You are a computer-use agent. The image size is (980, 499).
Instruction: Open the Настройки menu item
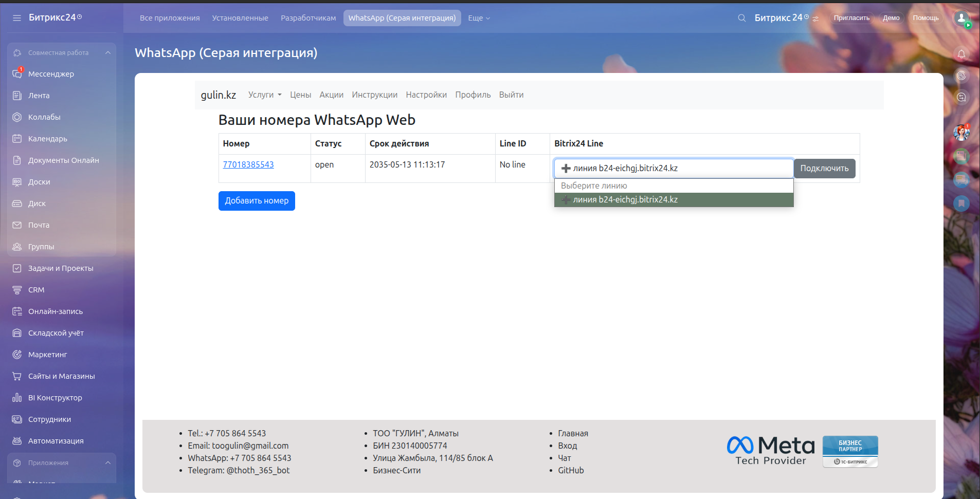point(426,95)
